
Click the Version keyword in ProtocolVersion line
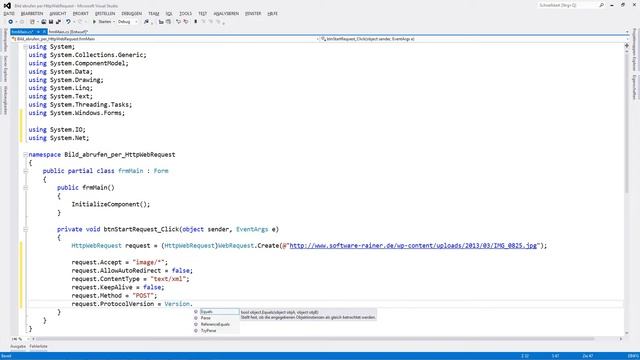point(177,304)
